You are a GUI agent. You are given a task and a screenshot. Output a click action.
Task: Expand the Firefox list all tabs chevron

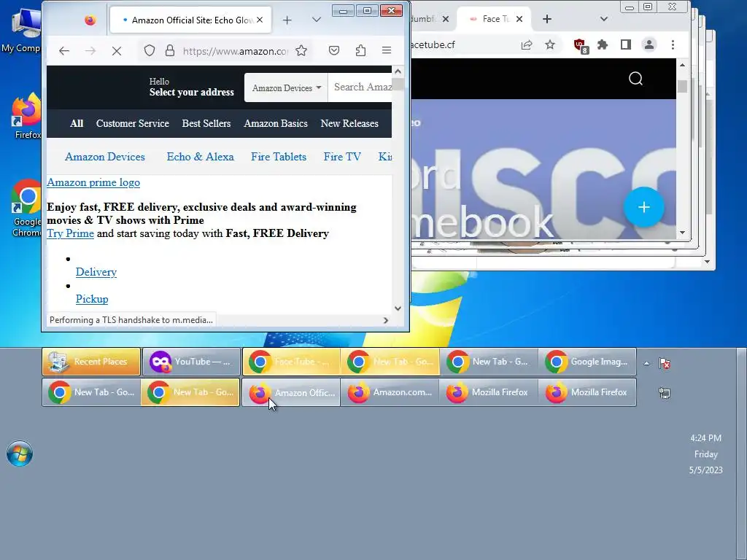click(x=317, y=20)
